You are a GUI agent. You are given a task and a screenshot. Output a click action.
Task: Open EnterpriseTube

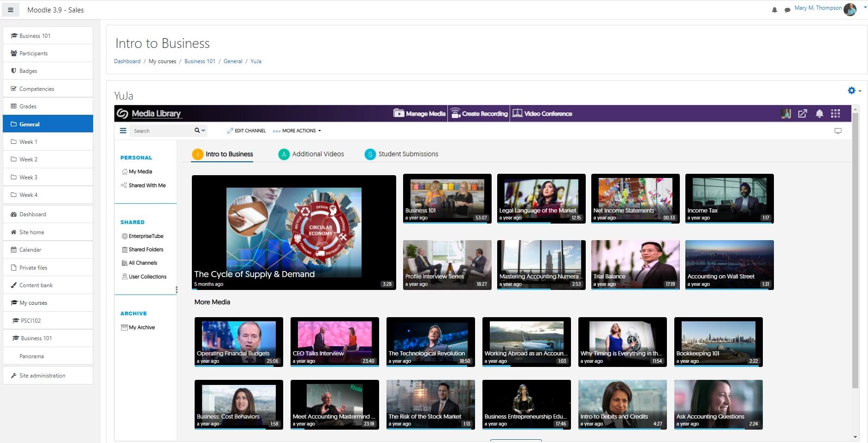(x=143, y=236)
